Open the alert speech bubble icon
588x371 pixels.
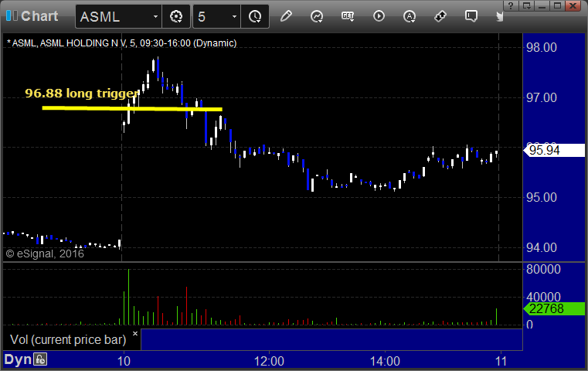click(x=471, y=16)
